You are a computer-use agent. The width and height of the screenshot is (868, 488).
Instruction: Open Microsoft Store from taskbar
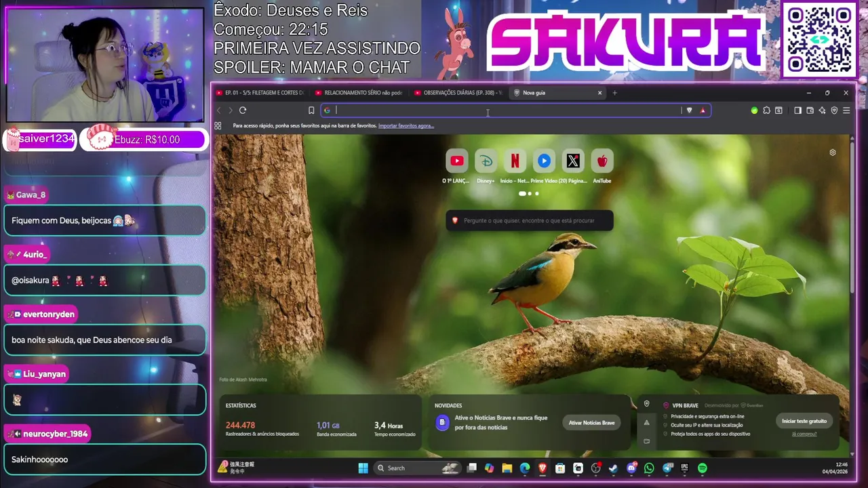tap(560, 468)
